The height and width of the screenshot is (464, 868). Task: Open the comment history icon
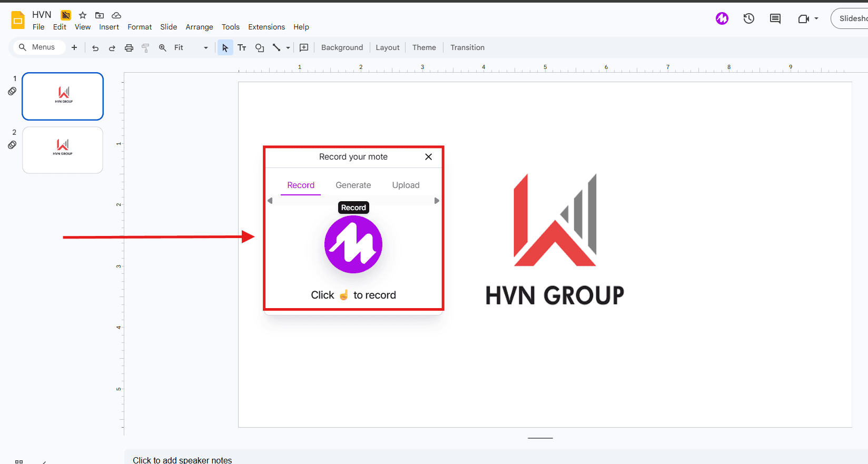(775, 19)
